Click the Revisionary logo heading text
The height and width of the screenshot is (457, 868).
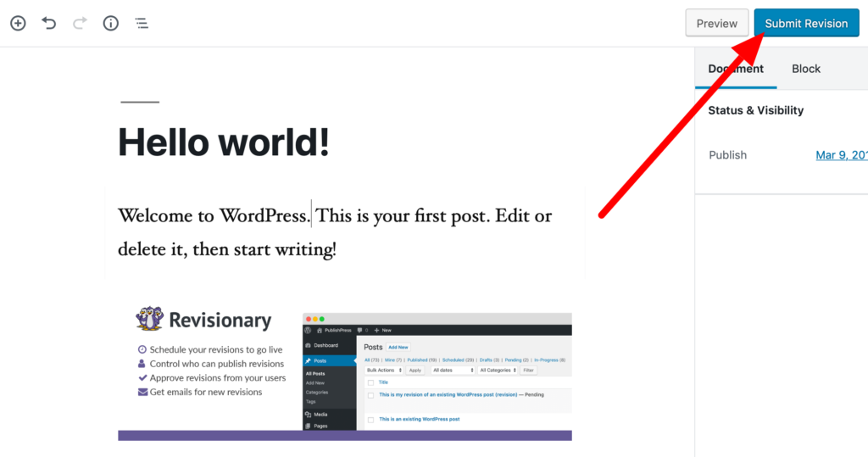(220, 320)
